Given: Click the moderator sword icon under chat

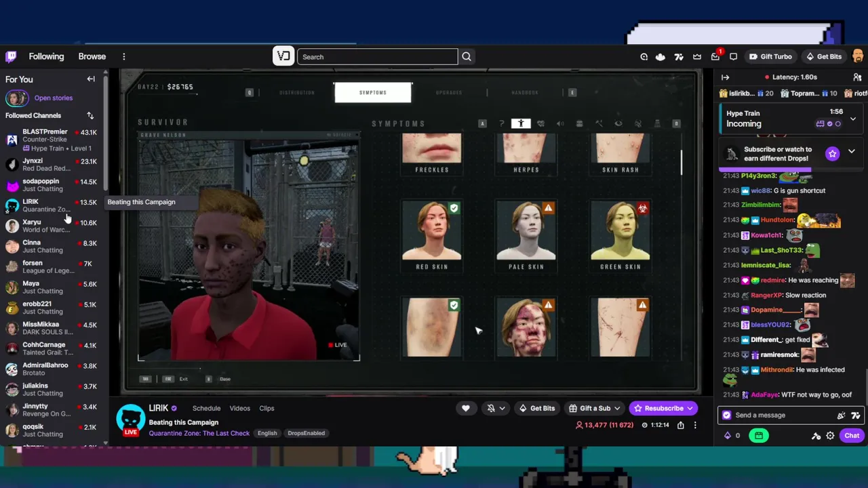Looking at the screenshot, I should tap(816, 436).
